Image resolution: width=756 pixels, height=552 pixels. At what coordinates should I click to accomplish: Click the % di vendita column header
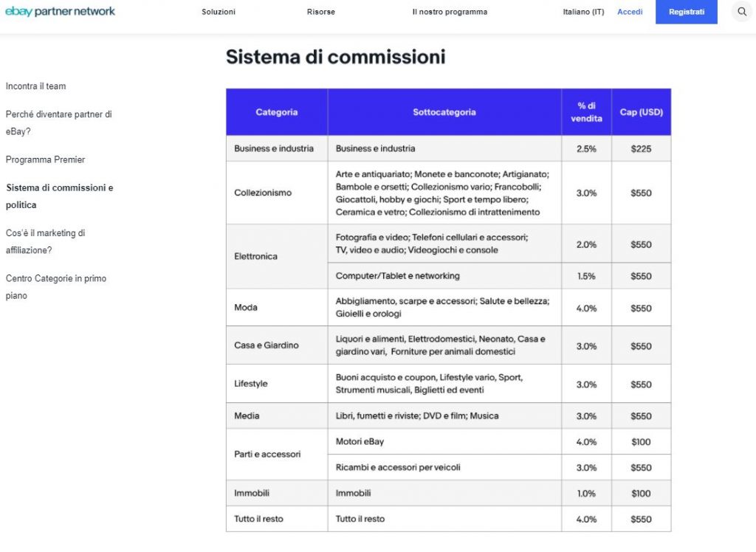click(x=586, y=112)
